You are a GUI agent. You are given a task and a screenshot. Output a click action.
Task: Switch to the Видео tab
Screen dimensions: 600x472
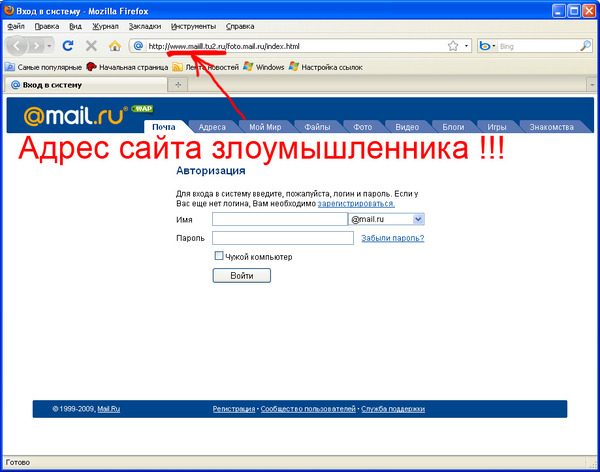click(407, 127)
